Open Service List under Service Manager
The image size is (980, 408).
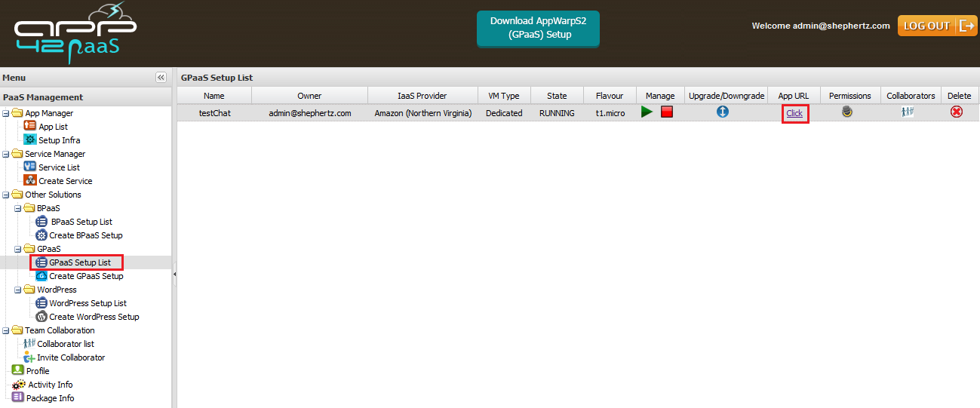[x=59, y=167]
